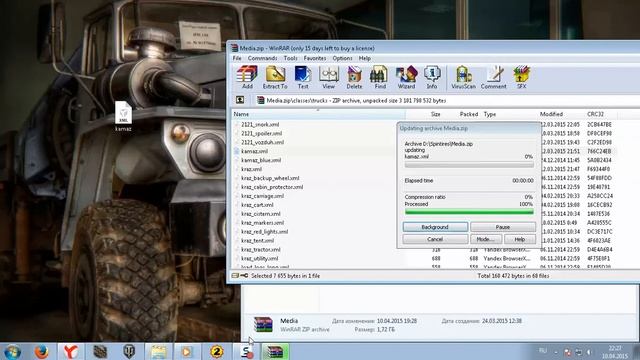
Task: Open World of Tanks taskbar icon
Action: 129,351
